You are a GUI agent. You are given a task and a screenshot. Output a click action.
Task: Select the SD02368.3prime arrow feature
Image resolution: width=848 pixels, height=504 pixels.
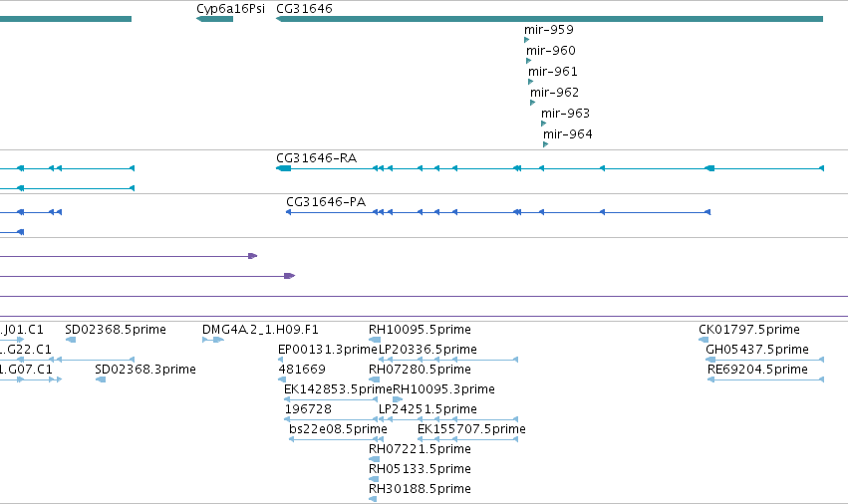coord(100,379)
